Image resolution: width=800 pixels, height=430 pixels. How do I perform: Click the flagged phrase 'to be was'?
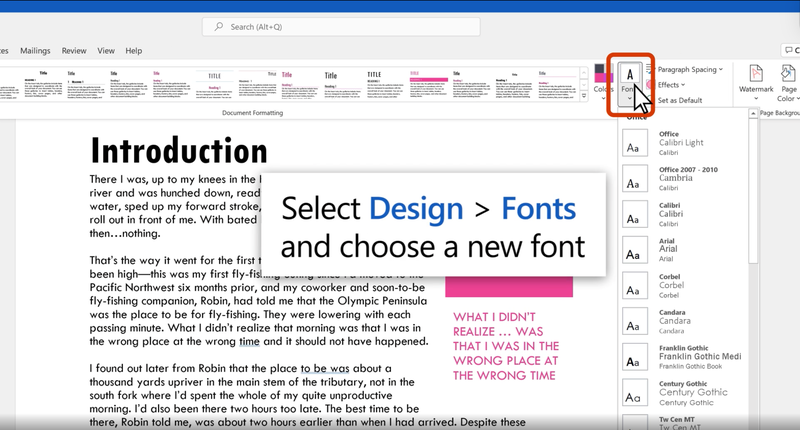(x=325, y=368)
